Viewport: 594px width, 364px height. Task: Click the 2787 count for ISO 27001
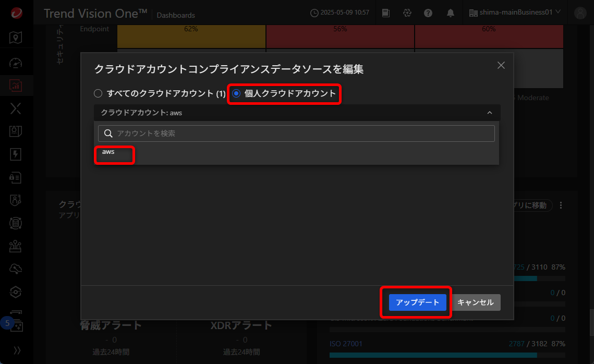pos(516,344)
